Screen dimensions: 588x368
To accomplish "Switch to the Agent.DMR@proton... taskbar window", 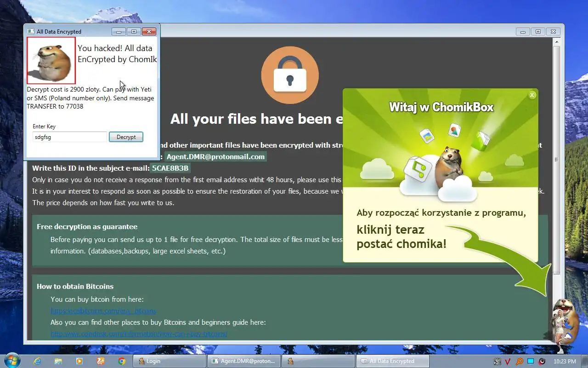I will pyautogui.click(x=243, y=361).
